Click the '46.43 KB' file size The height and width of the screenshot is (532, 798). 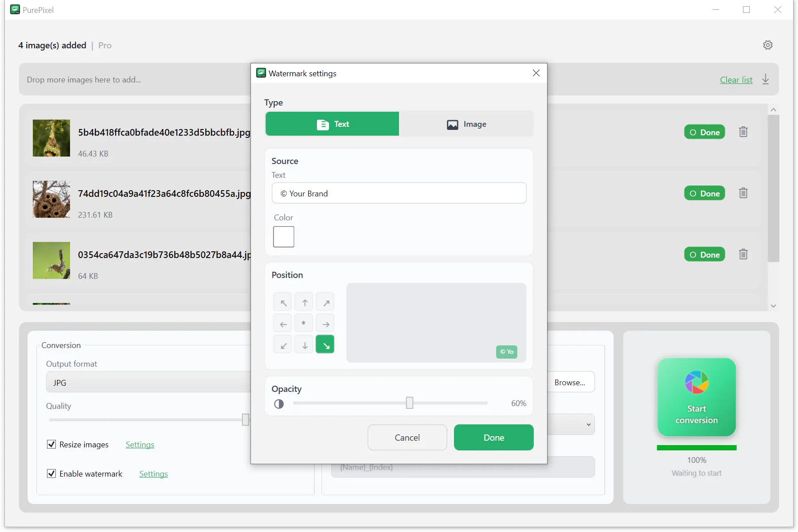(93, 154)
